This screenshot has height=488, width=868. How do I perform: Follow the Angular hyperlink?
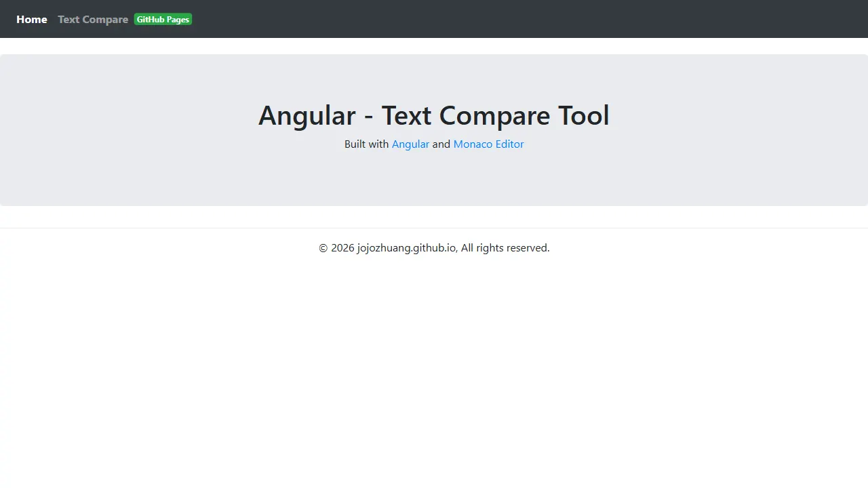click(410, 144)
